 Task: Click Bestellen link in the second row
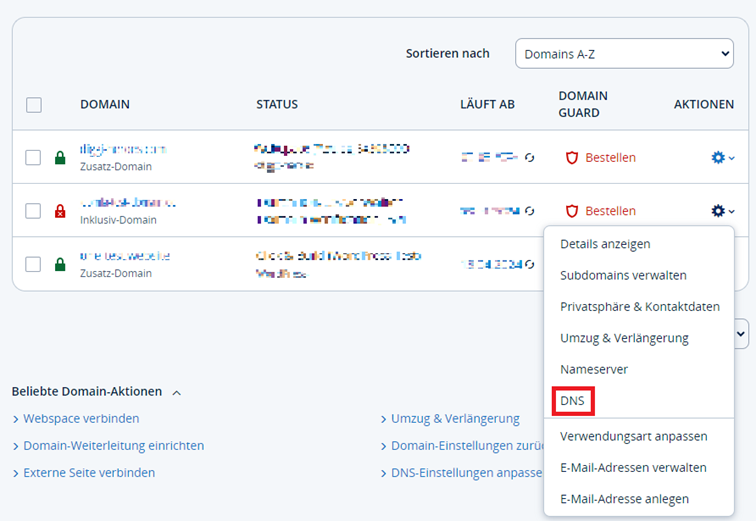click(610, 211)
